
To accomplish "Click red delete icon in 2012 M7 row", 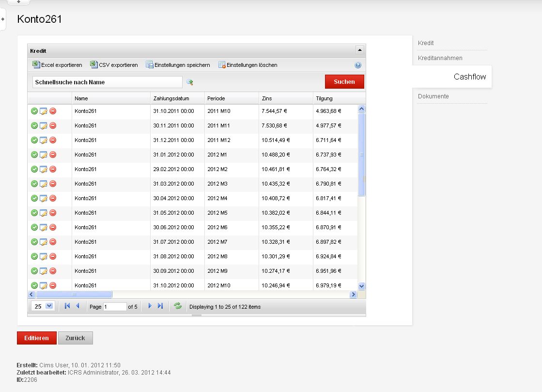I will (x=52, y=242).
